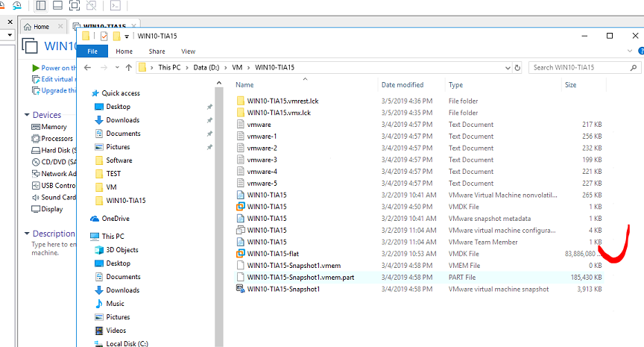
Task: Select Memory device in VMware
Action: click(49, 127)
